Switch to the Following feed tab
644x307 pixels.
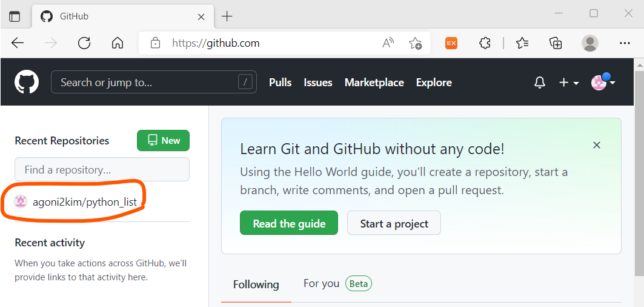256,285
